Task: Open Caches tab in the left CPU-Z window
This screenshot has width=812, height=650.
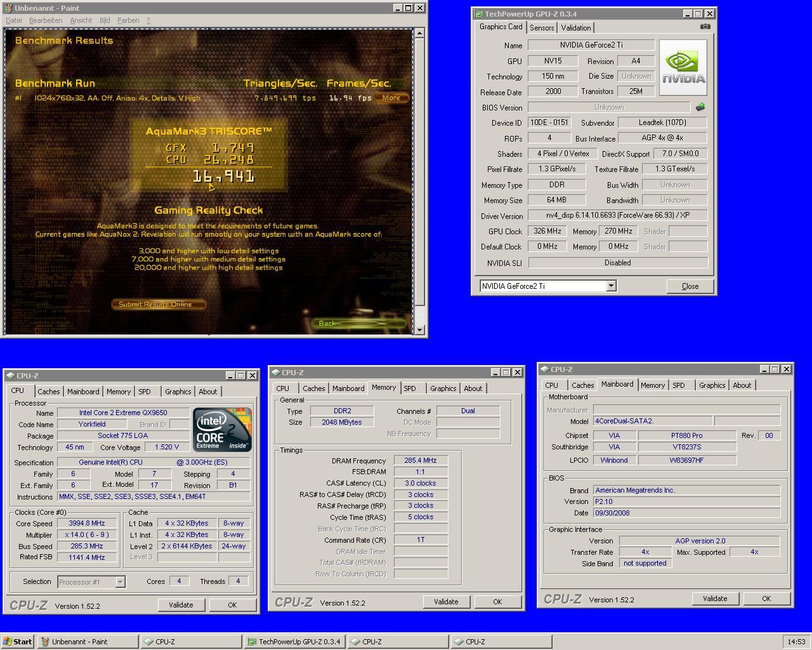Action: (x=48, y=392)
